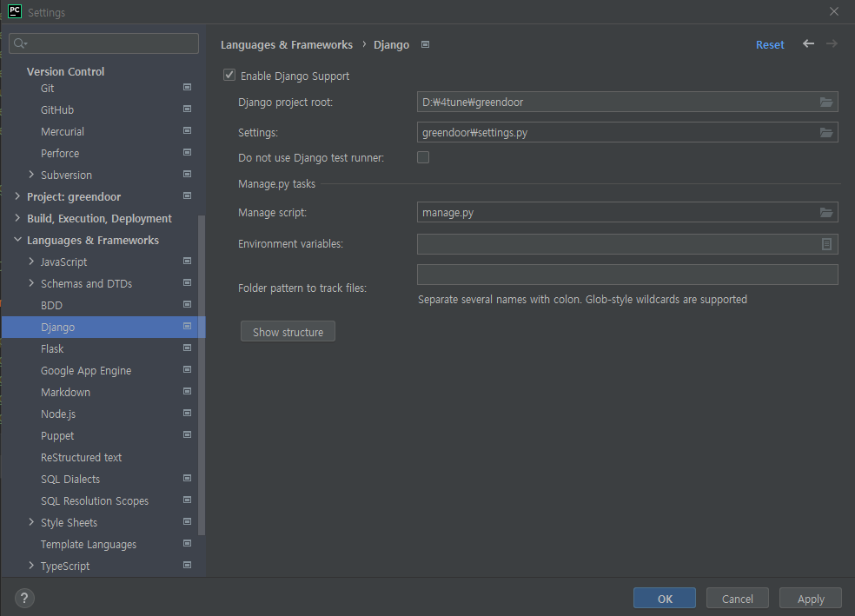The image size is (855, 616).
Task: Click the project-level icon next to Django breadcrumb
Action: (x=425, y=44)
